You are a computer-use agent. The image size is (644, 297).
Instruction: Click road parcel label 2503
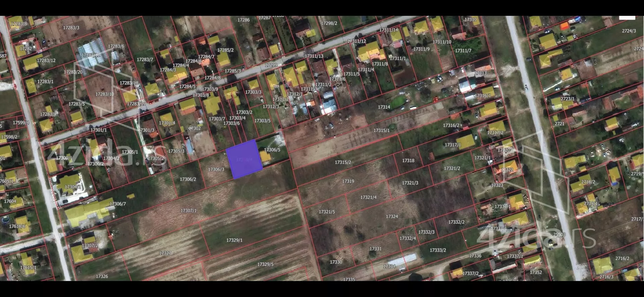coord(559,235)
